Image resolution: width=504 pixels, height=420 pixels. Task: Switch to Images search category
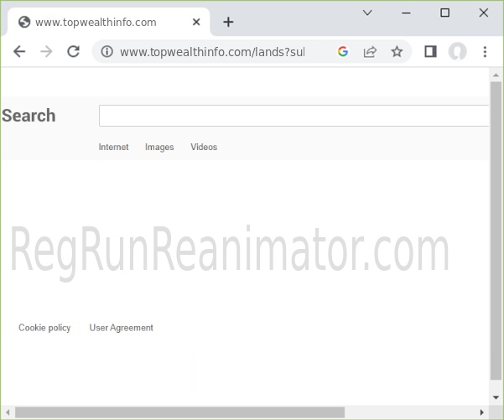(x=159, y=148)
